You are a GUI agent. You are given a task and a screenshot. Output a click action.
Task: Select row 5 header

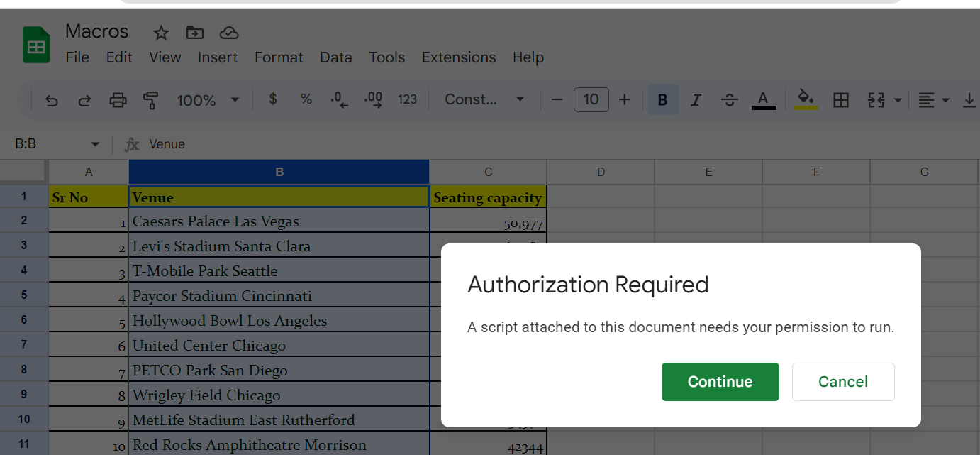coord(24,295)
